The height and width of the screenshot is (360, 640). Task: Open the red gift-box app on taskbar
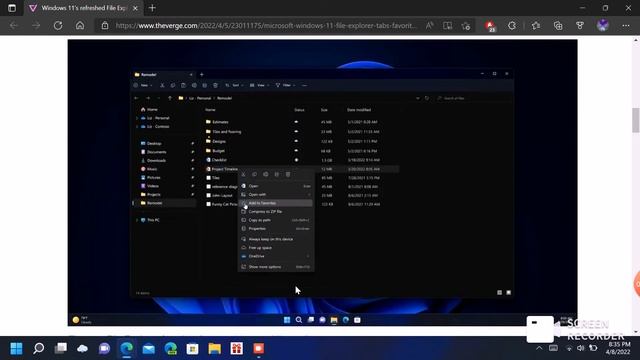[x=236, y=348]
